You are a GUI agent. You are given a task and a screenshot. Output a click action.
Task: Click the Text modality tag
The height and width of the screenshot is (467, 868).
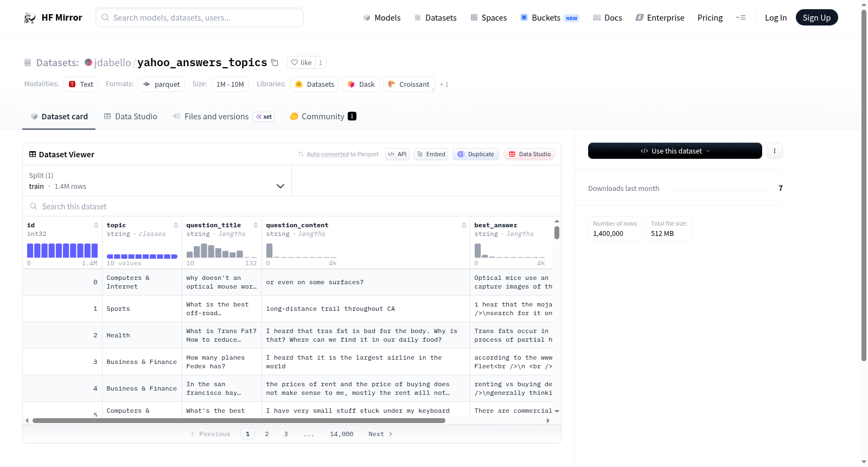(x=81, y=84)
